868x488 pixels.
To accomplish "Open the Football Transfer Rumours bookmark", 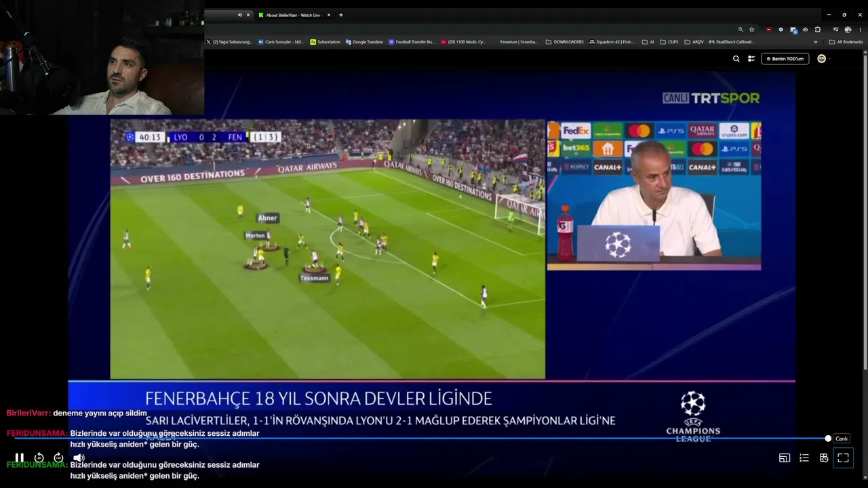I will point(412,42).
